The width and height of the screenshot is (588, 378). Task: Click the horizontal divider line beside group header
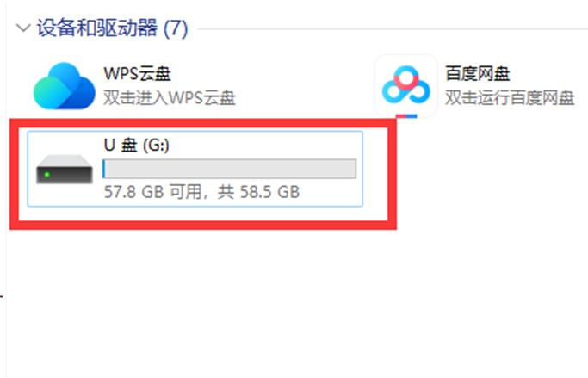[x=393, y=28]
